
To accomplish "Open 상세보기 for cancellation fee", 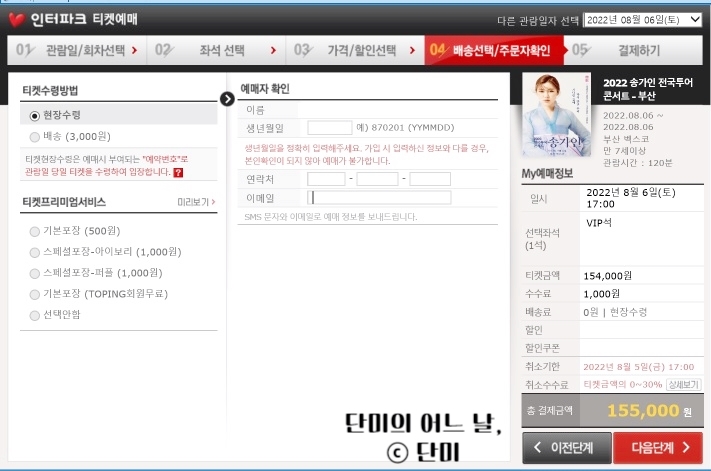I will click(x=683, y=384).
